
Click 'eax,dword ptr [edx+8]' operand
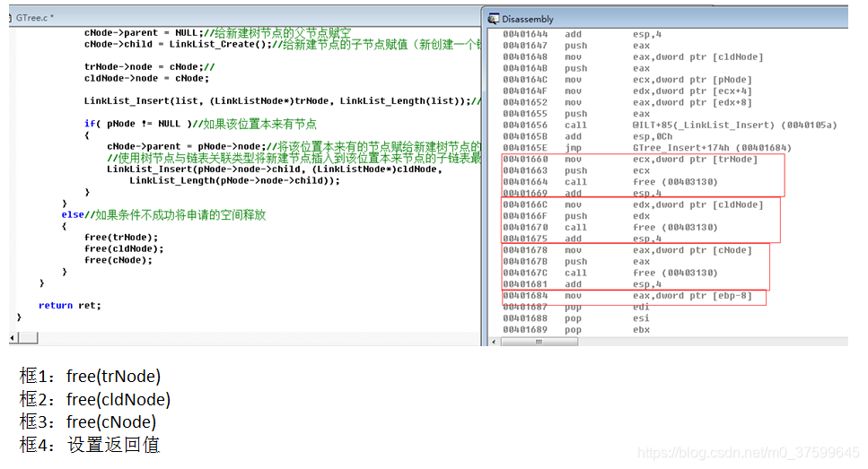692,102
